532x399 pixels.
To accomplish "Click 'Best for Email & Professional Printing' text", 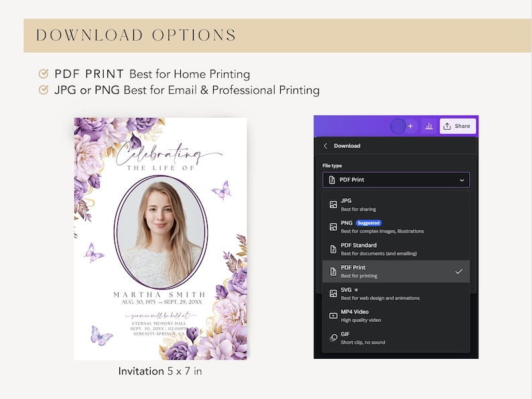I will pyautogui.click(x=222, y=90).
